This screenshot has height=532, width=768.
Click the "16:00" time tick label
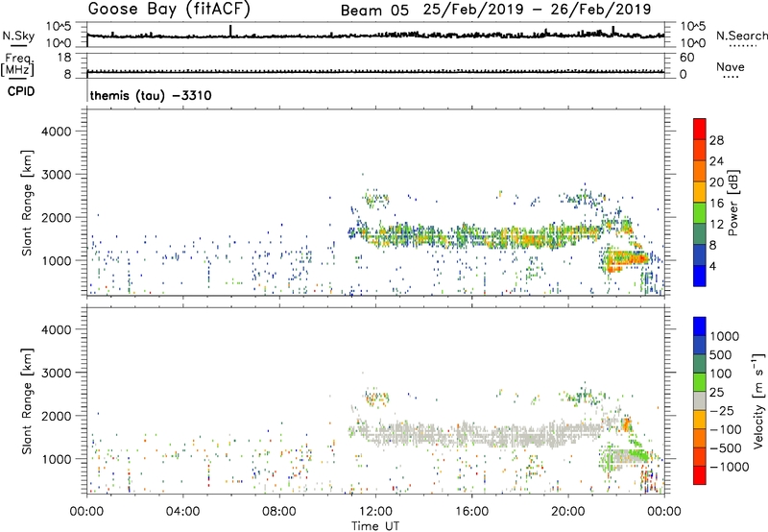471,512
